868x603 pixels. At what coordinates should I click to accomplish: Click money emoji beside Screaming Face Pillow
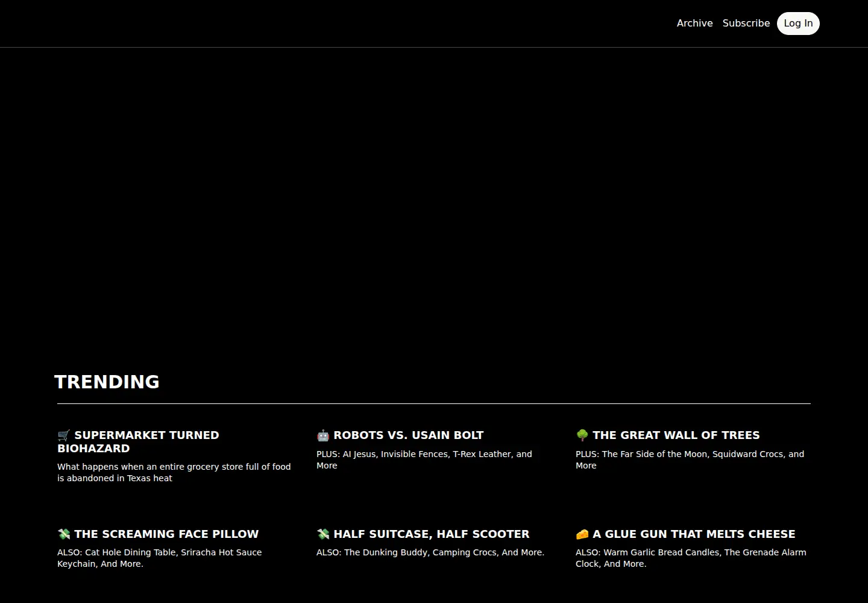[x=64, y=534]
